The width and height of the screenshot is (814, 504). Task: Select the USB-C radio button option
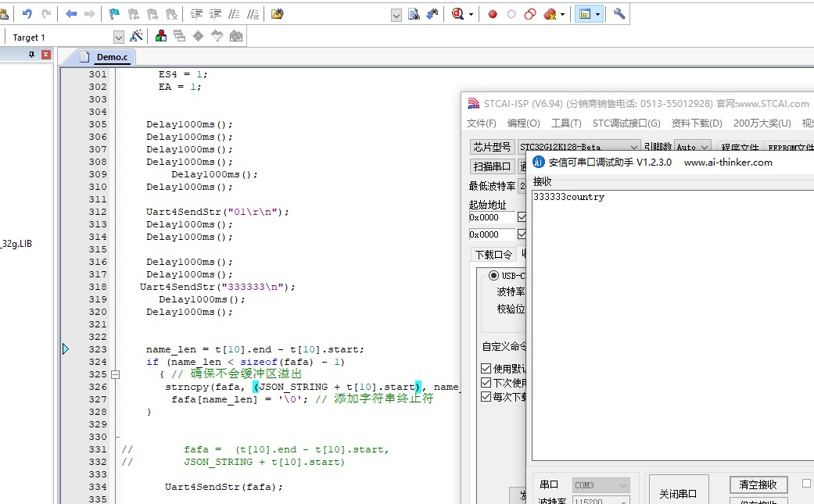[x=493, y=275]
